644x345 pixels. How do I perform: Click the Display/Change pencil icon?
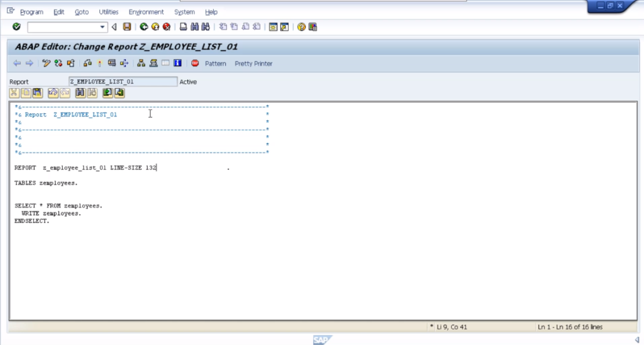46,64
